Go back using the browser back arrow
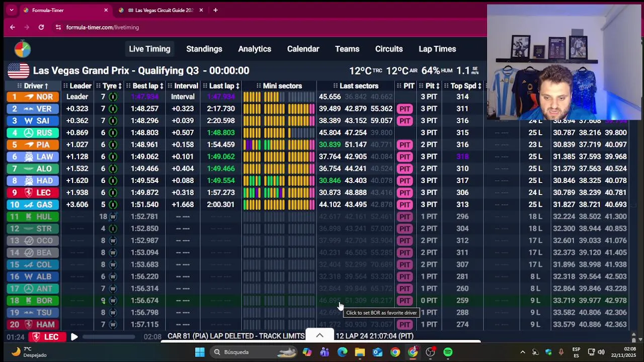Screen dimensions: 644x362 [13, 27]
